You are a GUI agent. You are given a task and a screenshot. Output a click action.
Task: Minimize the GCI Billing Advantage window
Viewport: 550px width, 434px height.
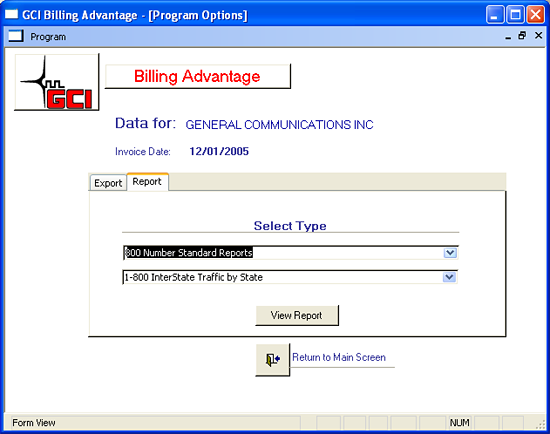495,15
